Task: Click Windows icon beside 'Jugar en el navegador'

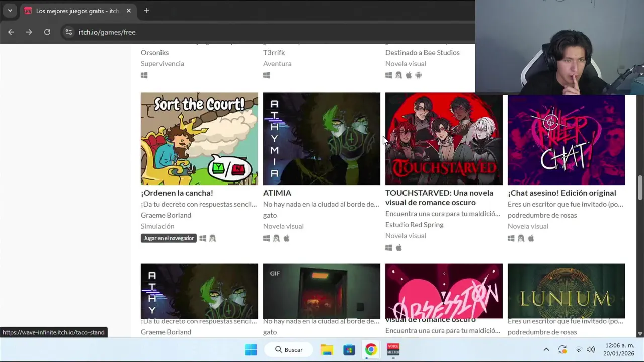Action: [203, 238]
